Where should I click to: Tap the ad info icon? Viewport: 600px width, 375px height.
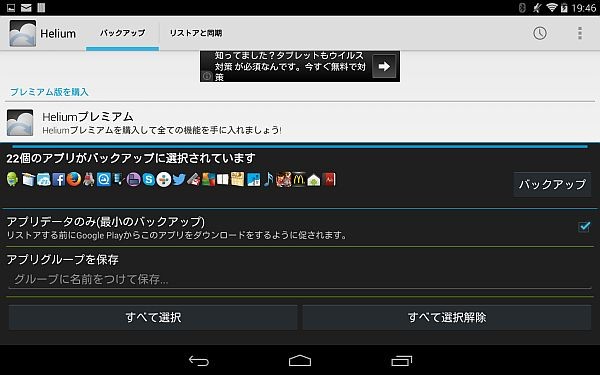coord(207,76)
